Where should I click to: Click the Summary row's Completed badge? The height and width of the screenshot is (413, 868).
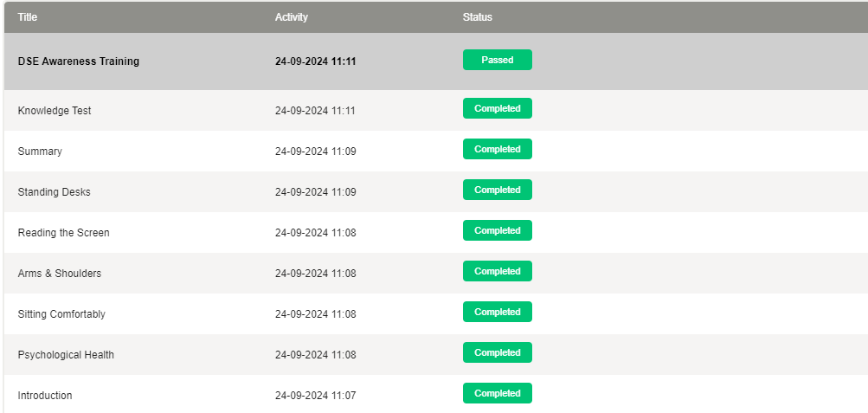click(x=497, y=149)
